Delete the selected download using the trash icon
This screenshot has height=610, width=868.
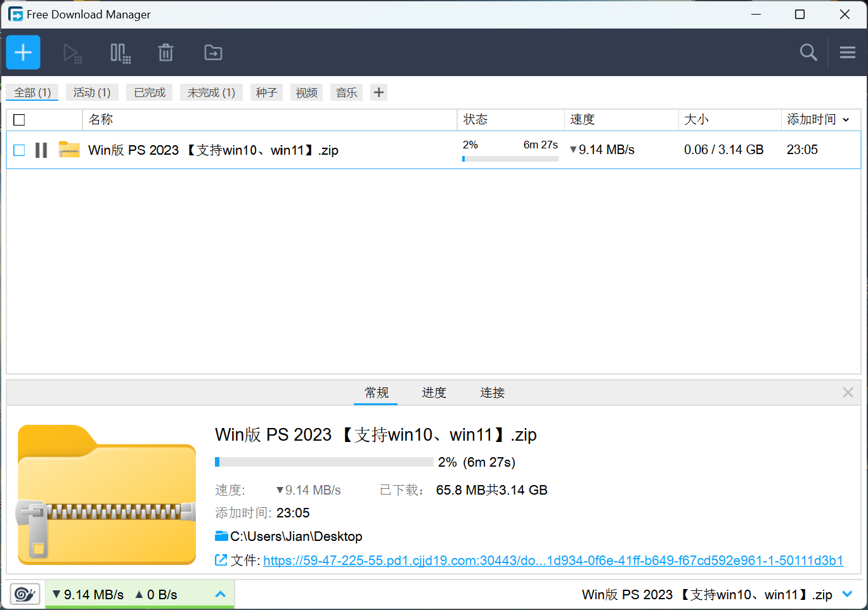pos(165,53)
